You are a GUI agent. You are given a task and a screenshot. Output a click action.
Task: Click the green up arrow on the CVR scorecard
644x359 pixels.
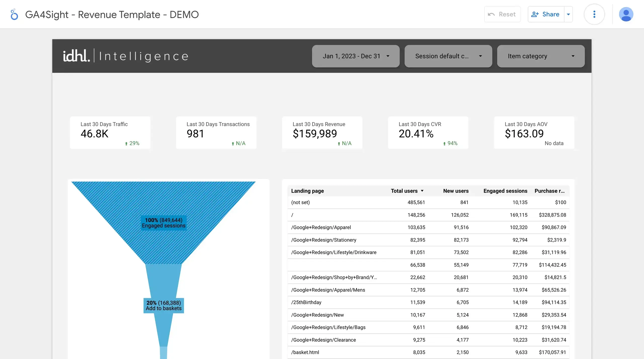coord(444,143)
